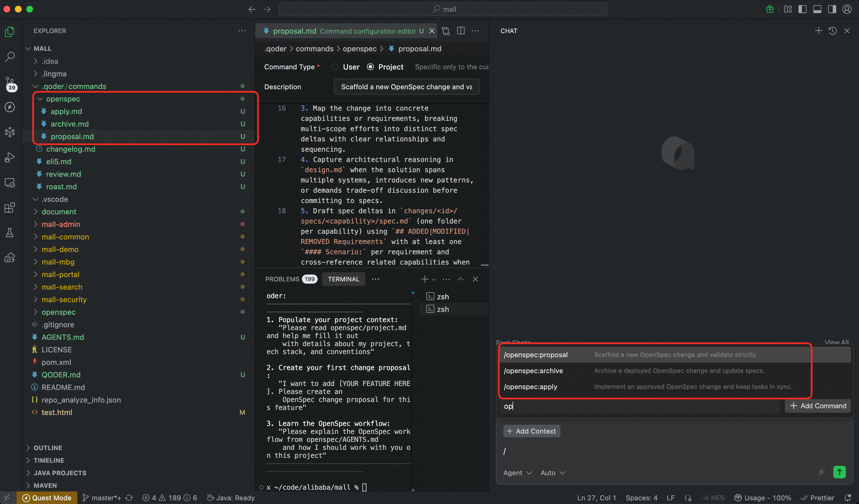Select the Project command type radio
The width and height of the screenshot is (859, 504).
[x=370, y=67]
